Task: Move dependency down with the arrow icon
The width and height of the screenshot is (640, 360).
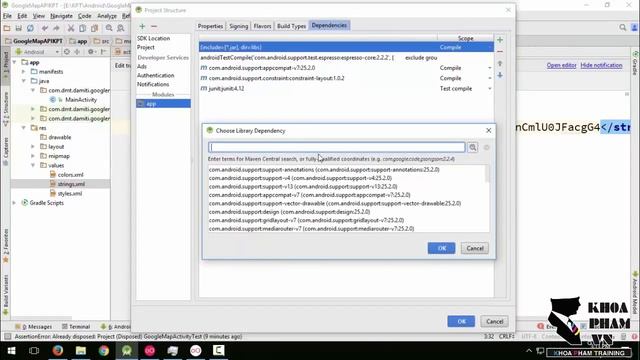Action: 500,75
